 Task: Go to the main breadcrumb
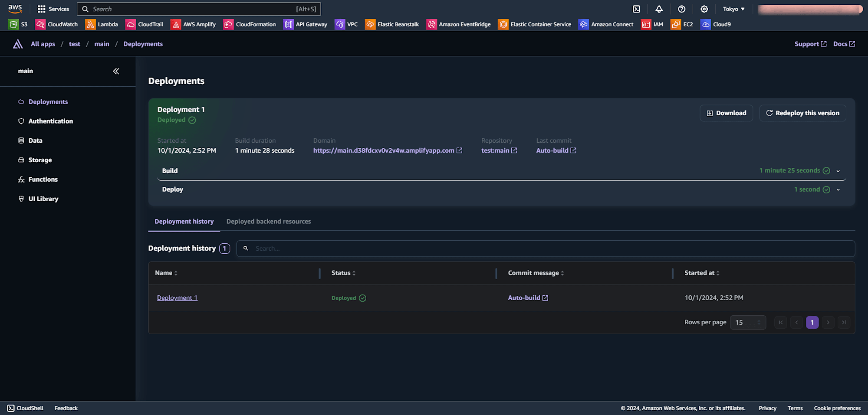[x=102, y=44]
